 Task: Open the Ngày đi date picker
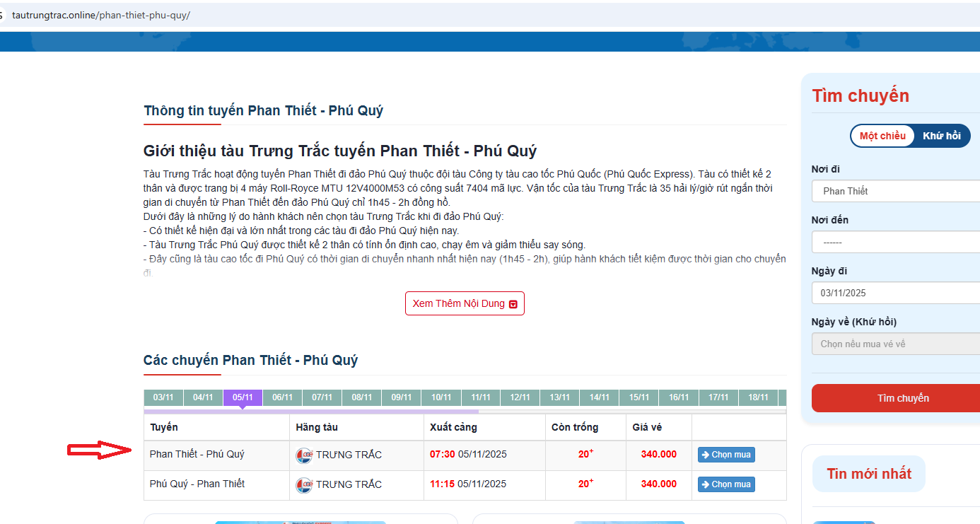896,293
